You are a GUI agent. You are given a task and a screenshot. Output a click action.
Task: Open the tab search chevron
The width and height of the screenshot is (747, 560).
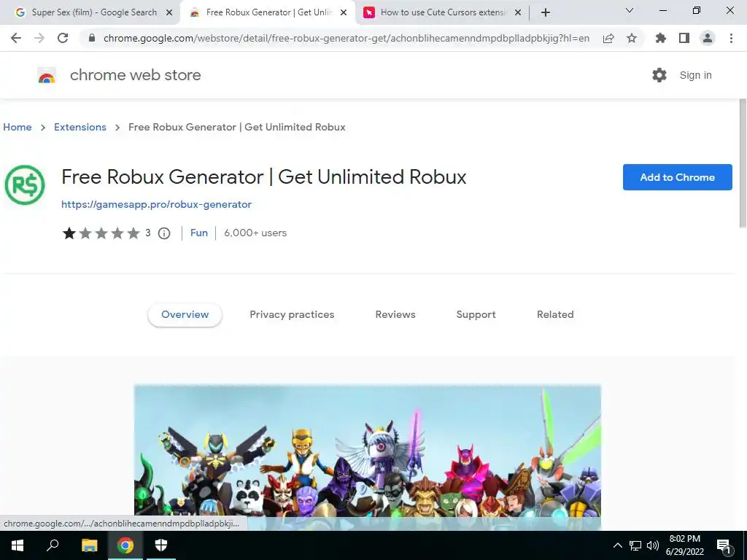630,10
